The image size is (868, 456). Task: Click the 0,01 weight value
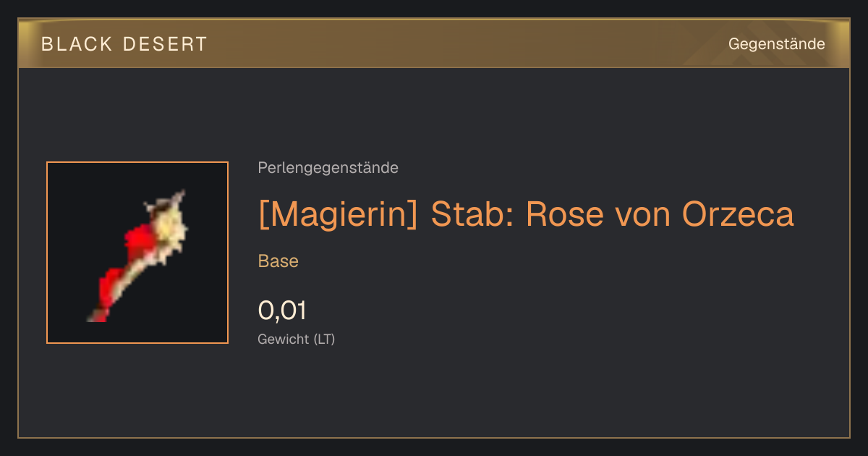(282, 311)
